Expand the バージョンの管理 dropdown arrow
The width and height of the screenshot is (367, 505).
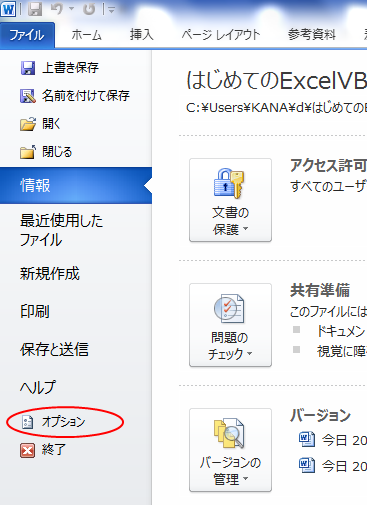point(246,479)
